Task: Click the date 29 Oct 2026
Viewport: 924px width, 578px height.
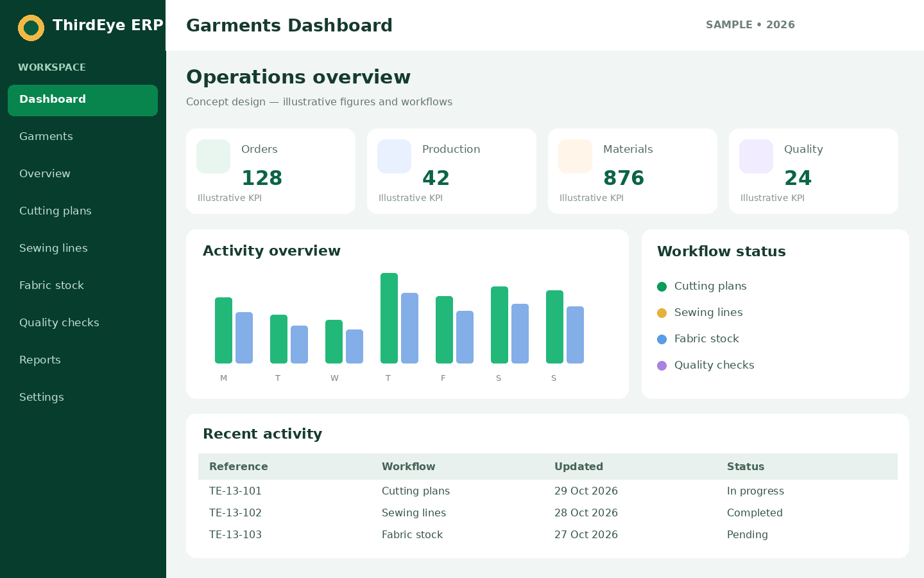Action: click(x=586, y=491)
